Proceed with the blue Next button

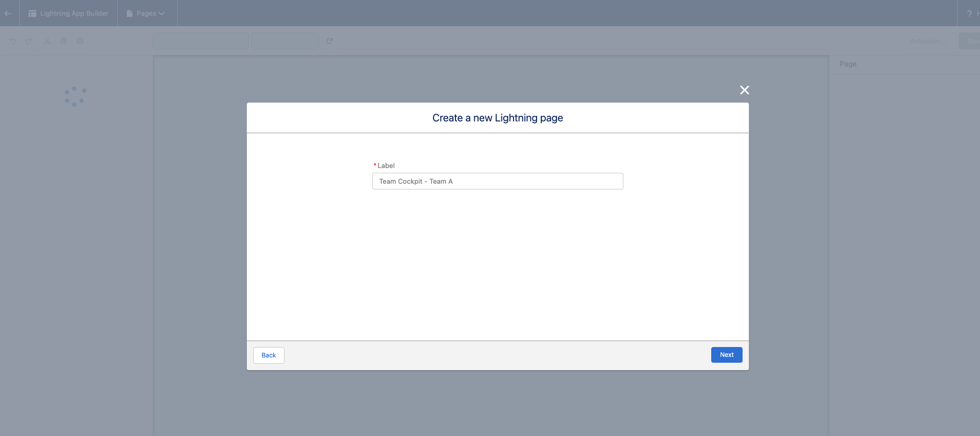click(726, 355)
